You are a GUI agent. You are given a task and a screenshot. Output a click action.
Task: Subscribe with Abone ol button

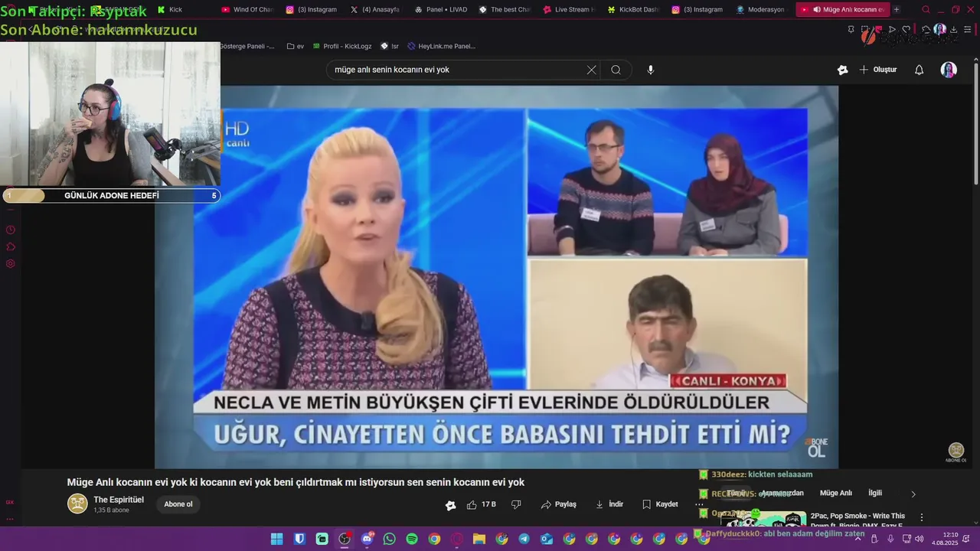click(x=178, y=504)
